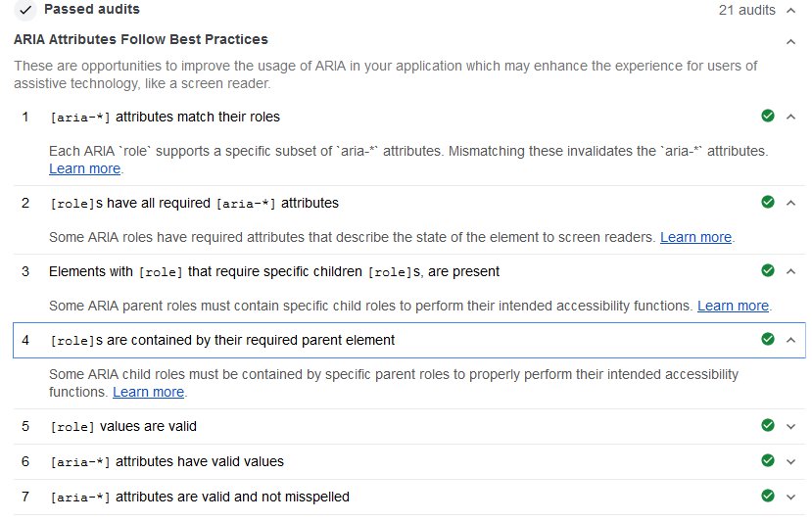Expand the valid and not misspelled audit
Screen dimensions: 812x522
click(791, 497)
